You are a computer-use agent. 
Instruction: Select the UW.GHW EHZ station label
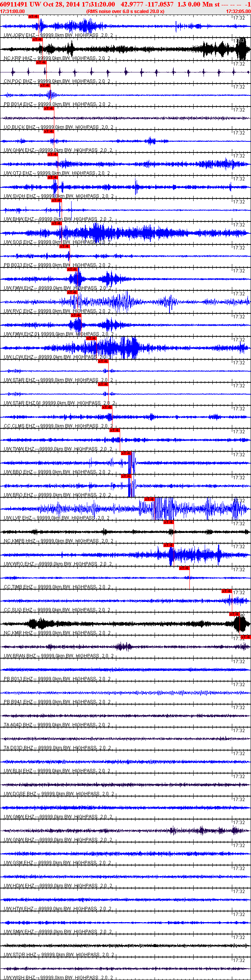click(x=19, y=150)
